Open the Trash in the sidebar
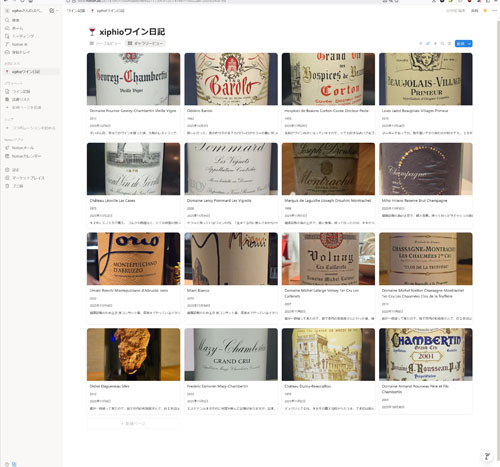 point(17,186)
